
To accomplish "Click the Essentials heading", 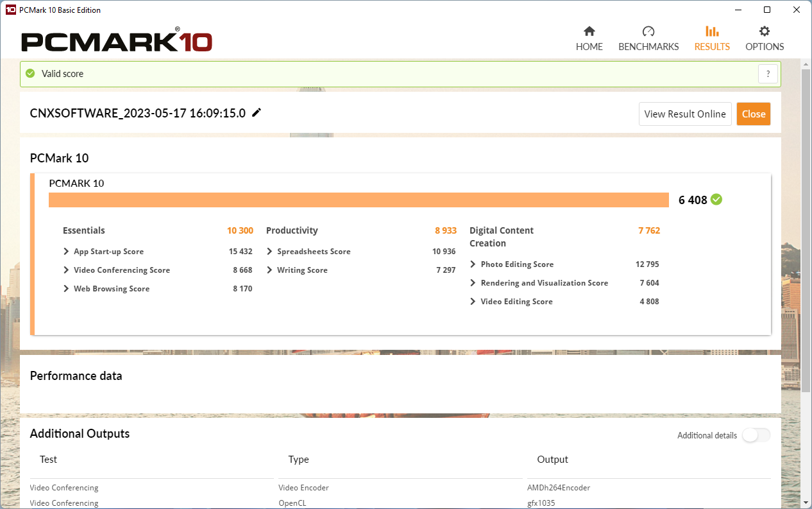I will click(x=84, y=230).
